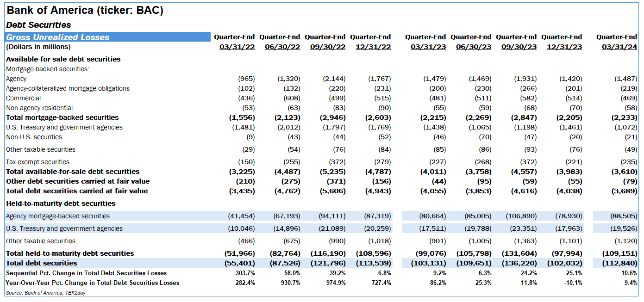644x302 pixels.
Task: Select 'Total debt securities carried at fair value'
Action: click(x=77, y=191)
